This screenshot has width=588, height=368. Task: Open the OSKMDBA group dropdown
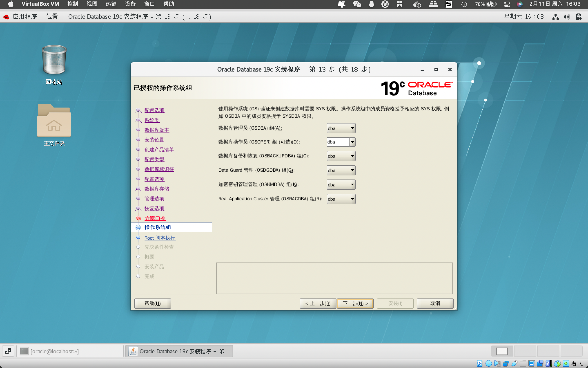[x=341, y=185]
